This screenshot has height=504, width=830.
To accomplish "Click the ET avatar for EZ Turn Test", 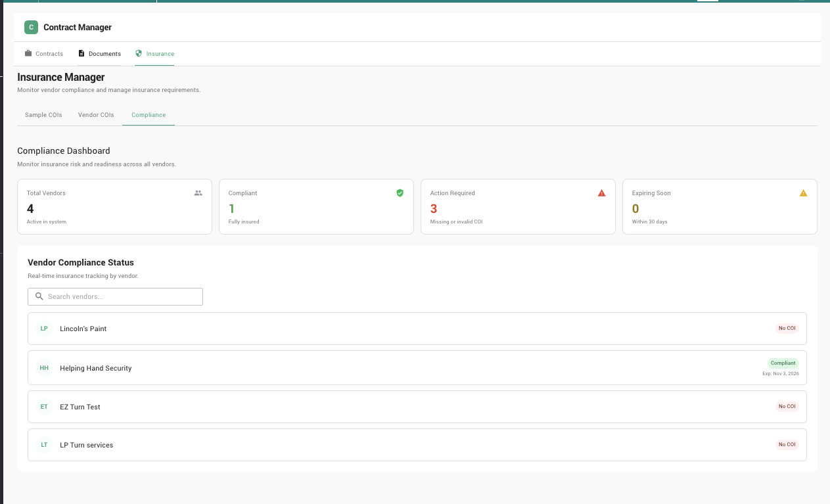I will [x=44, y=407].
